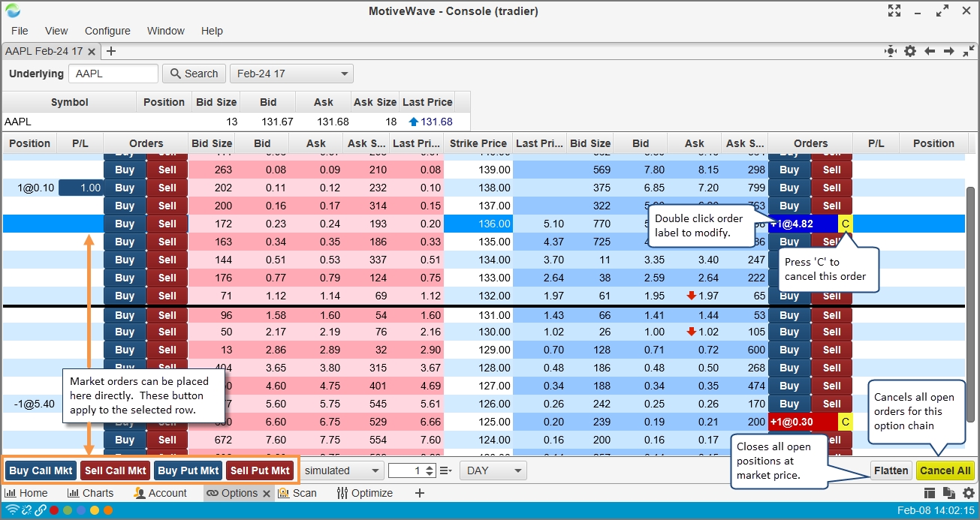
Task: Click the broken link icon in status bar
Action: [x=27, y=510]
